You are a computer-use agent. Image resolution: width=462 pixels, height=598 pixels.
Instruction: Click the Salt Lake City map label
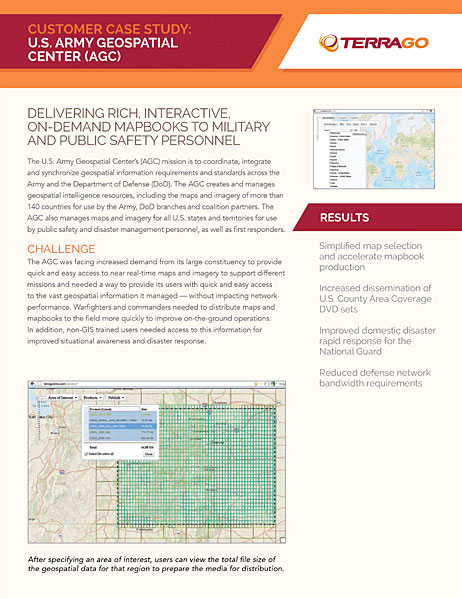(42, 417)
